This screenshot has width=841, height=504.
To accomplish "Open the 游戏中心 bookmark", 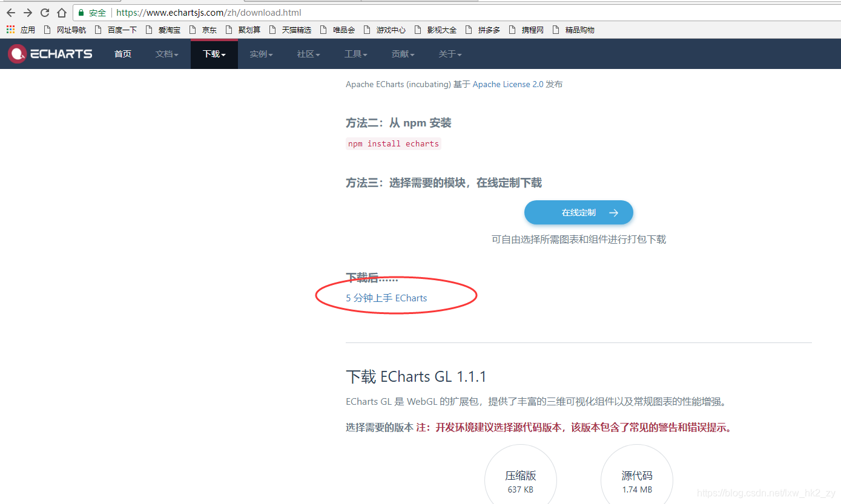I will pyautogui.click(x=384, y=30).
